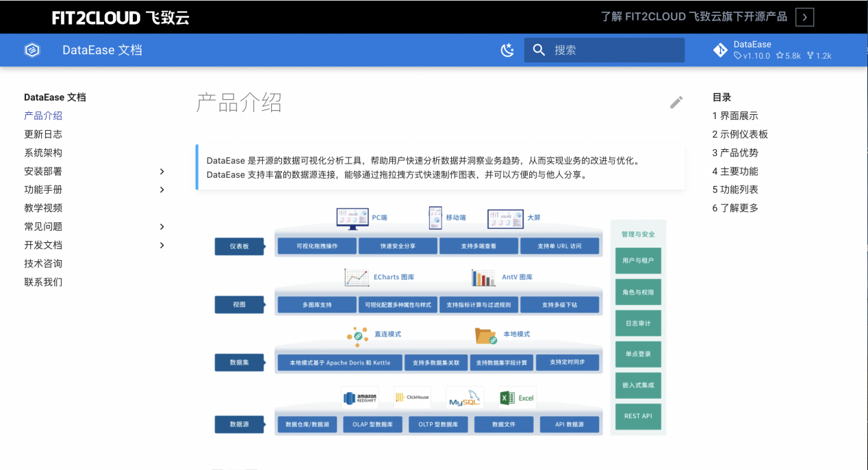Expand the 开发文档 sidebar section
The width and height of the screenshot is (868, 470).
tap(162, 245)
